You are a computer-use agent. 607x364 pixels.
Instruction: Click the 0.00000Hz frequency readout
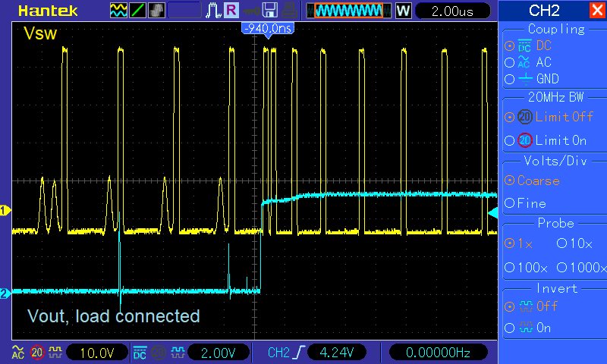click(x=438, y=353)
